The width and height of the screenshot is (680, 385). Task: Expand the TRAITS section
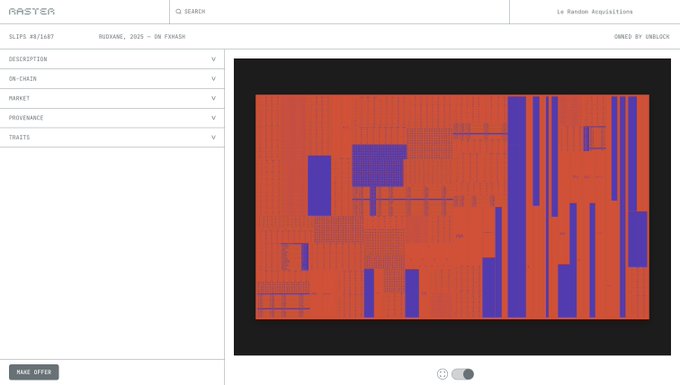pyautogui.click(x=112, y=137)
